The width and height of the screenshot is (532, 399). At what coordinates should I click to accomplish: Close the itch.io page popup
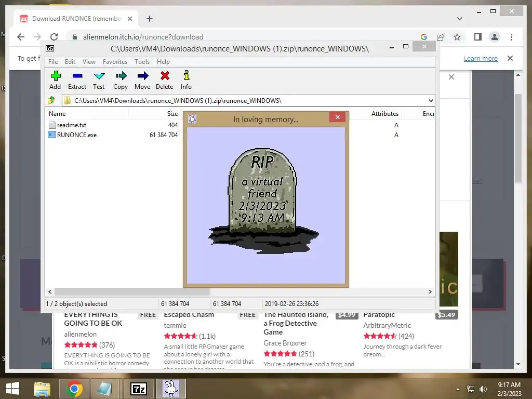point(451,77)
